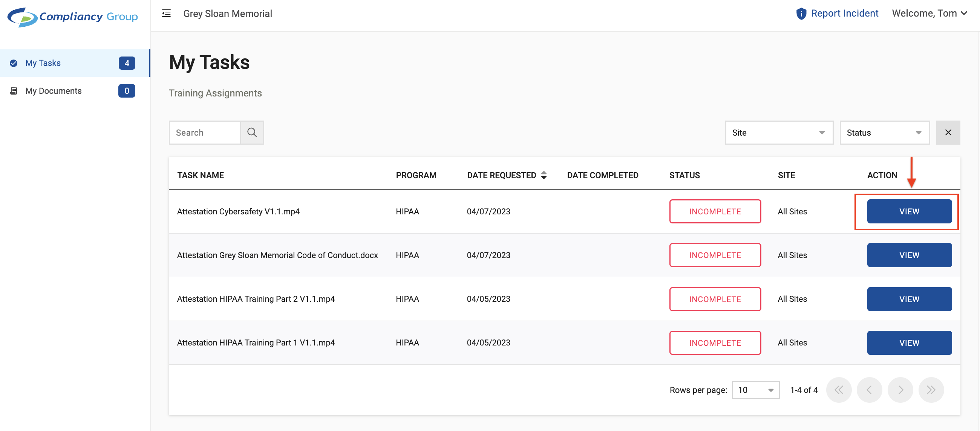Go to the next page arrow
Screen dimensions: 980x431
900,390
